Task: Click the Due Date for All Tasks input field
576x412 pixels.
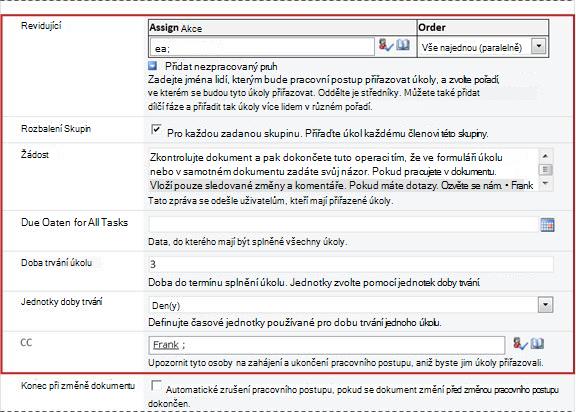Action: coord(343,224)
